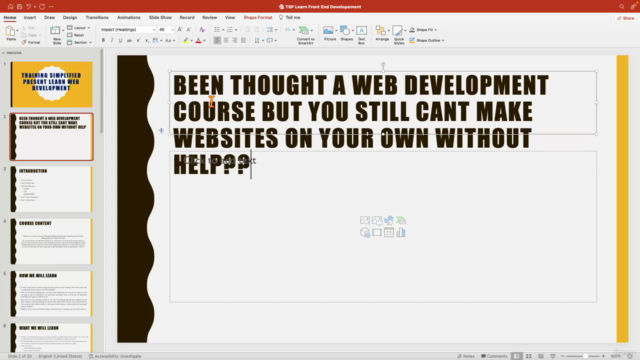This screenshot has height=360, width=640.
Task: Center align the text
Action: point(226,40)
